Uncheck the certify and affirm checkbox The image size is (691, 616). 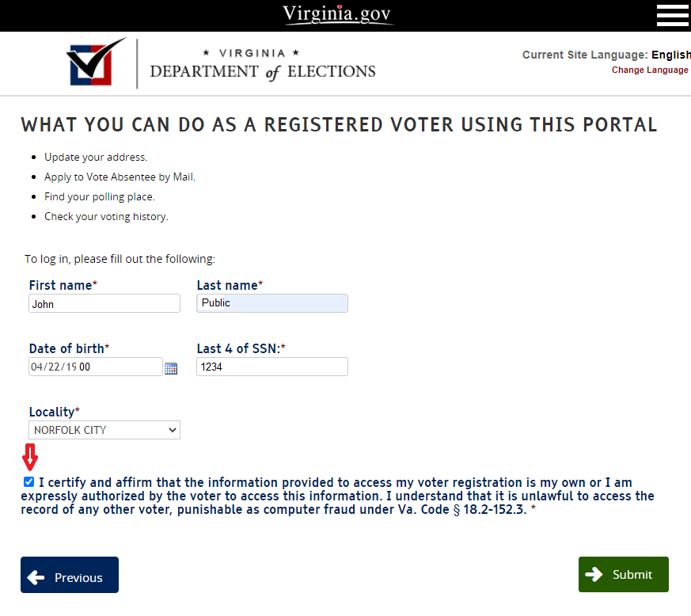click(x=29, y=481)
